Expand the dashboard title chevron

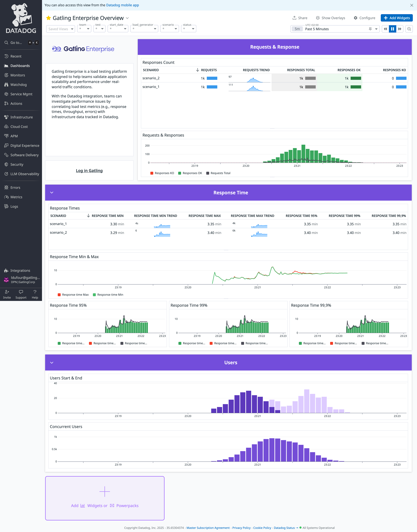127,18
